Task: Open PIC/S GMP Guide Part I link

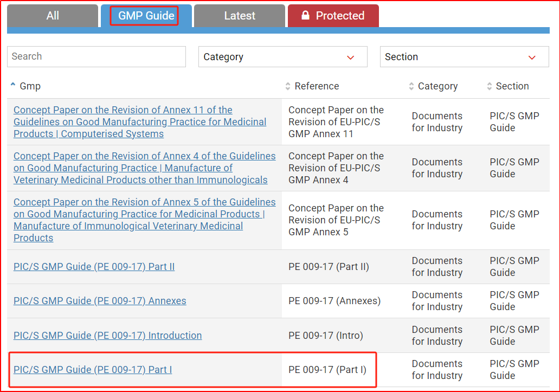Action: click(93, 370)
